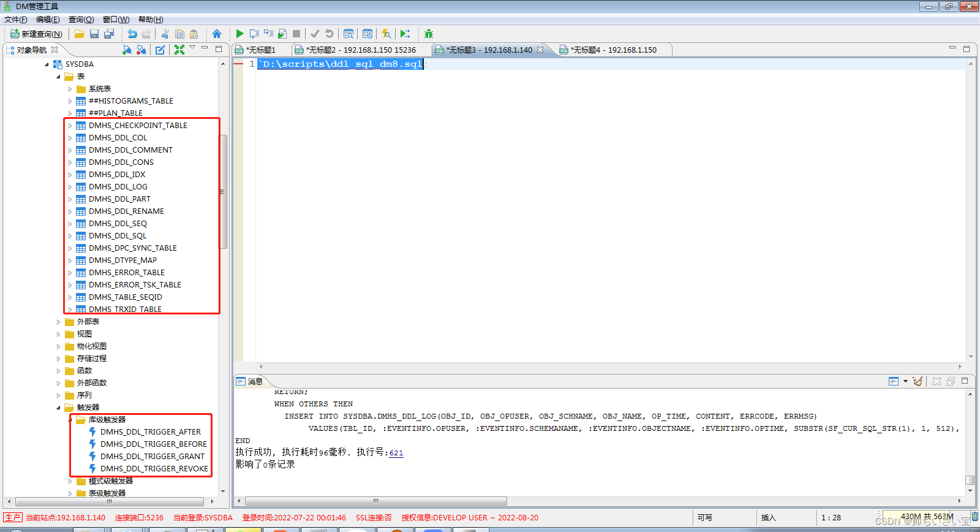
Task: Select the DMHS_CHECKPOINT_TABLE table
Action: (x=138, y=126)
